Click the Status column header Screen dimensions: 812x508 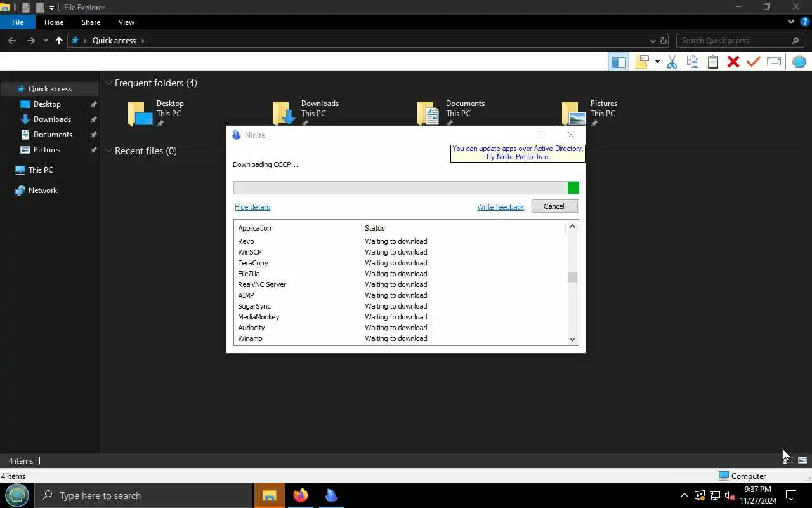pos(463,228)
